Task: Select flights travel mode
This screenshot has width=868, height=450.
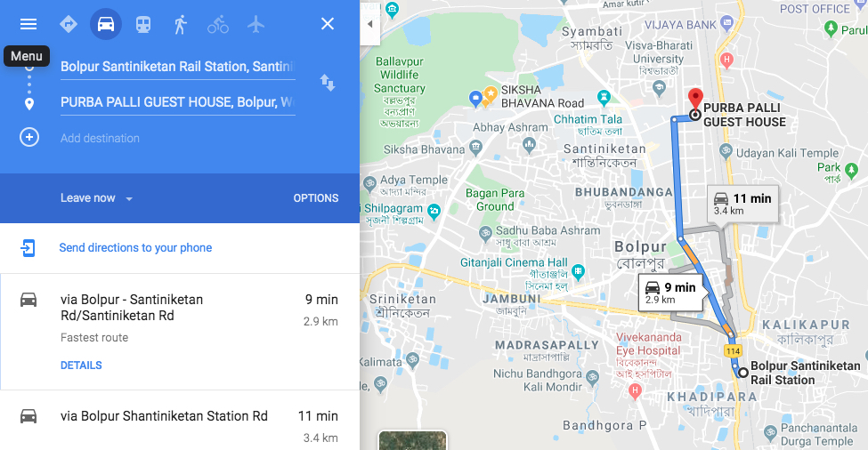Action: [x=256, y=24]
